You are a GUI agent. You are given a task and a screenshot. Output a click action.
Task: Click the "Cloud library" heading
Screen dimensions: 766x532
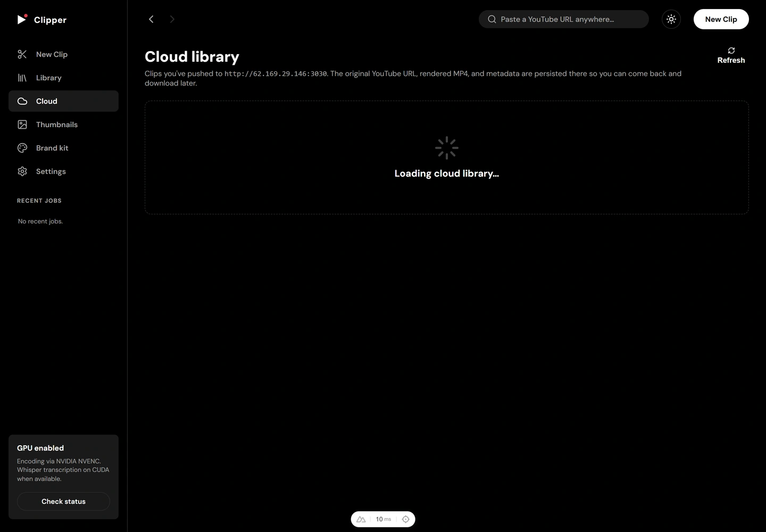click(x=192, y=57)
